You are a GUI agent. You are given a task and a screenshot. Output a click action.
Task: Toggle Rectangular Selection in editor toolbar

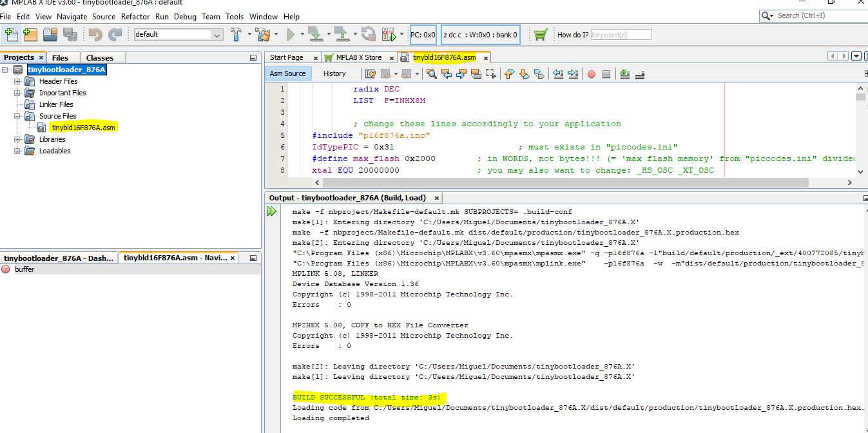pos(491,73)
